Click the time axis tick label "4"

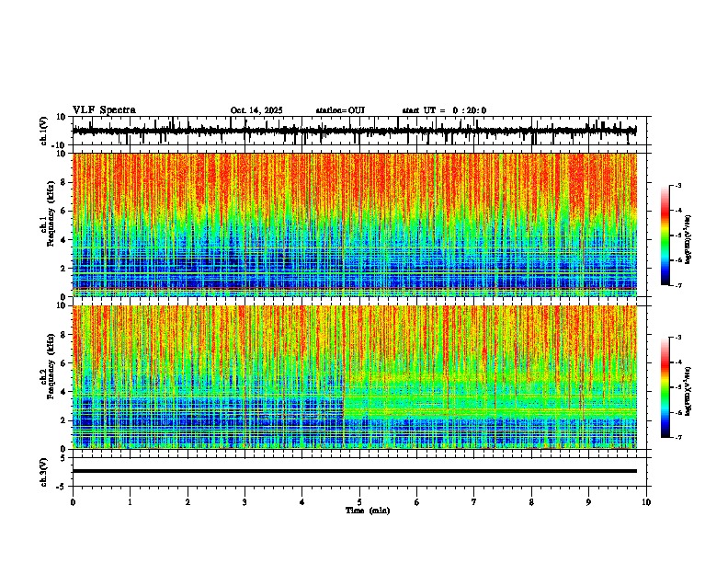(x=301, y=502)
